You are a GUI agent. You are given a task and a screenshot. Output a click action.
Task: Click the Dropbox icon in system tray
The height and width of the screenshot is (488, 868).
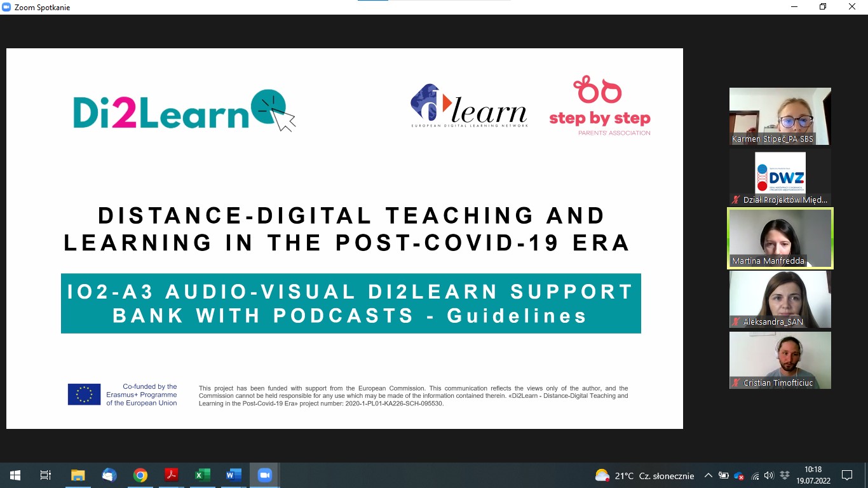point(785,475)
